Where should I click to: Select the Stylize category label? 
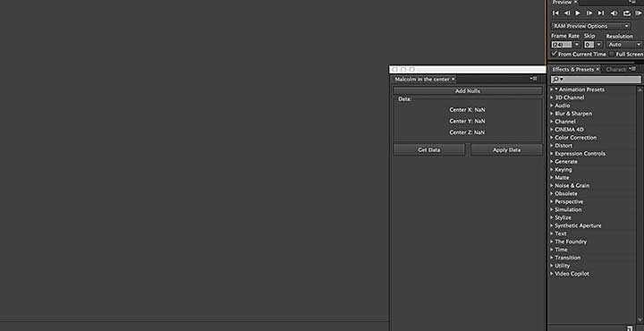tap(563, 217)
